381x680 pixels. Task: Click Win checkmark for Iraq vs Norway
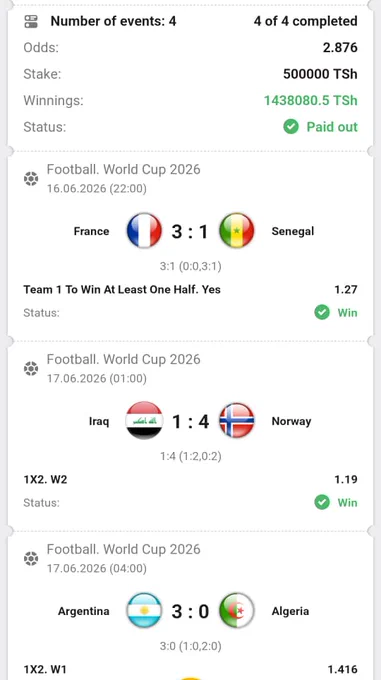point(322,502)
